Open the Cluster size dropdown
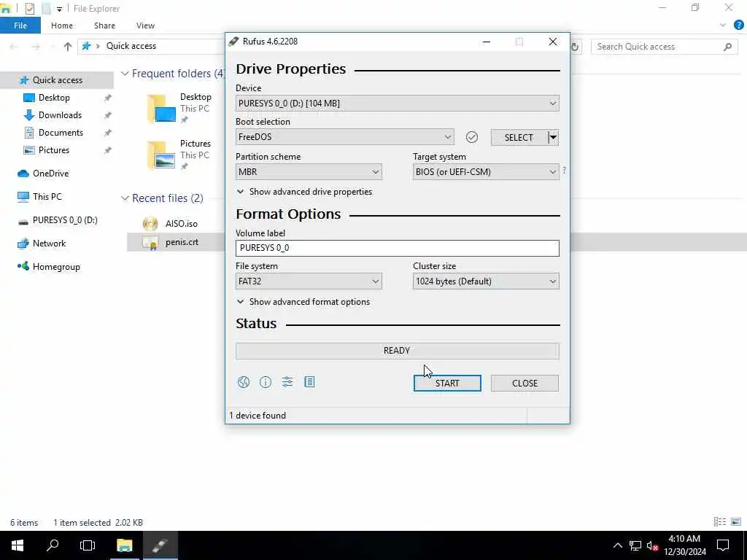 point(486,281)
